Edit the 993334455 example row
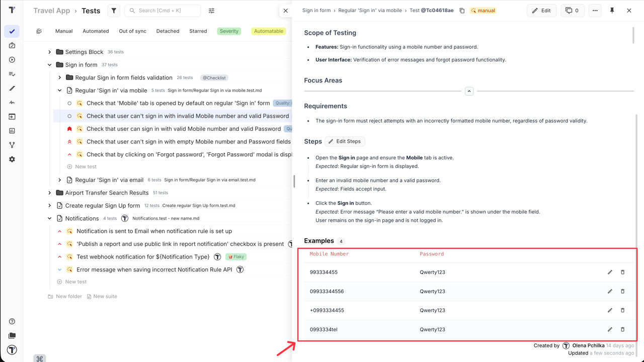Screen dimensions: 644x362 (x=610, y=273)
